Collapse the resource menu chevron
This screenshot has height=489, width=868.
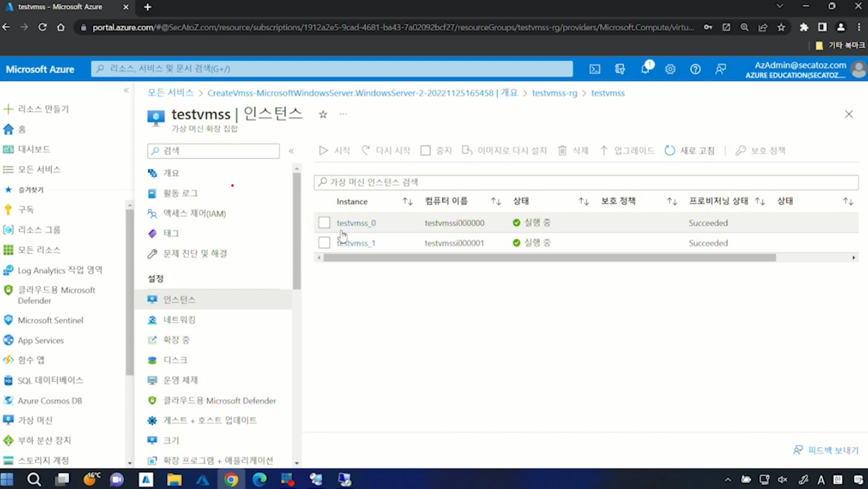pyautogui.click(x=292, y=151)
